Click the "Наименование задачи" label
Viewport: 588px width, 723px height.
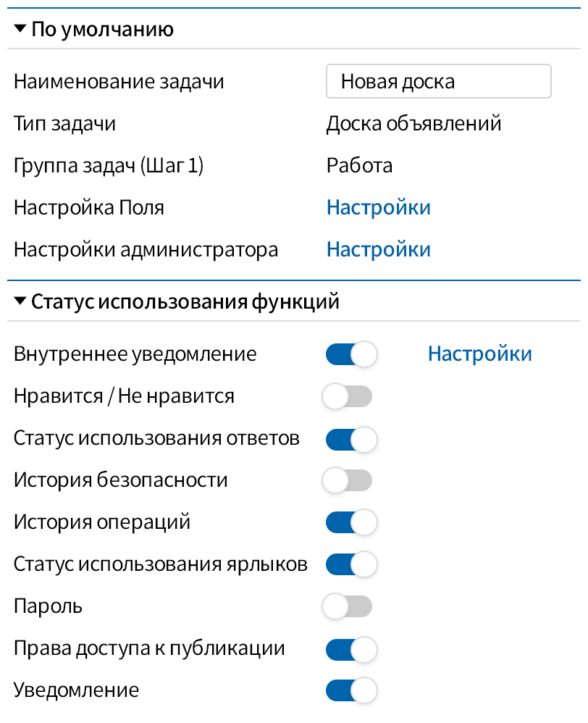click(119, 82)
